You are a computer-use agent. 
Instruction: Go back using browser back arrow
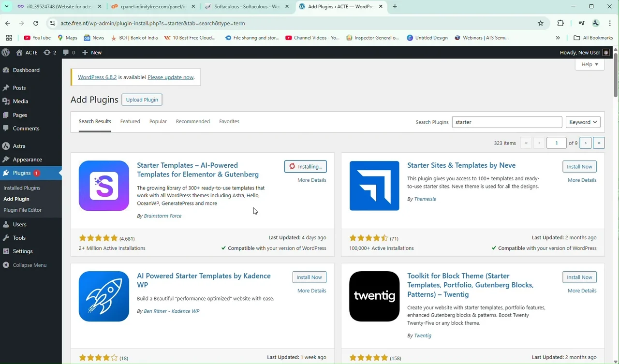(x=8, y=23)
